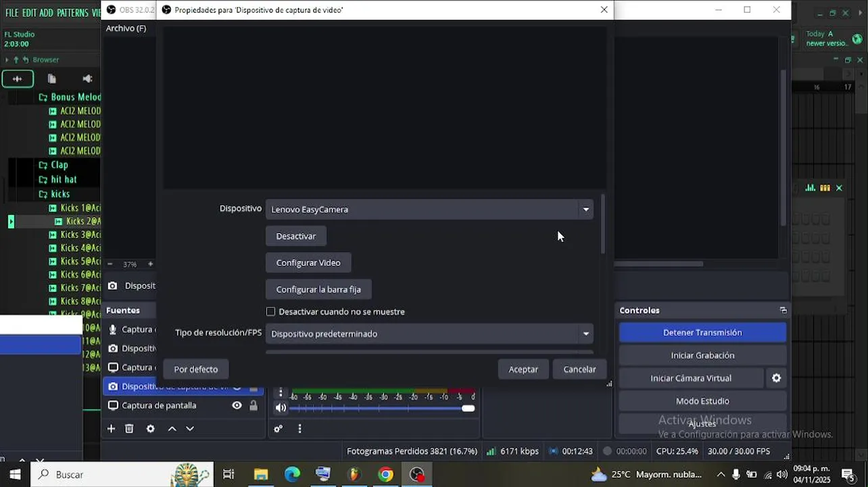The height and width of the screenshot is (487, 868).
Task: Expand the Browser panel arrow in FL Studio
Action: (7, 60)
